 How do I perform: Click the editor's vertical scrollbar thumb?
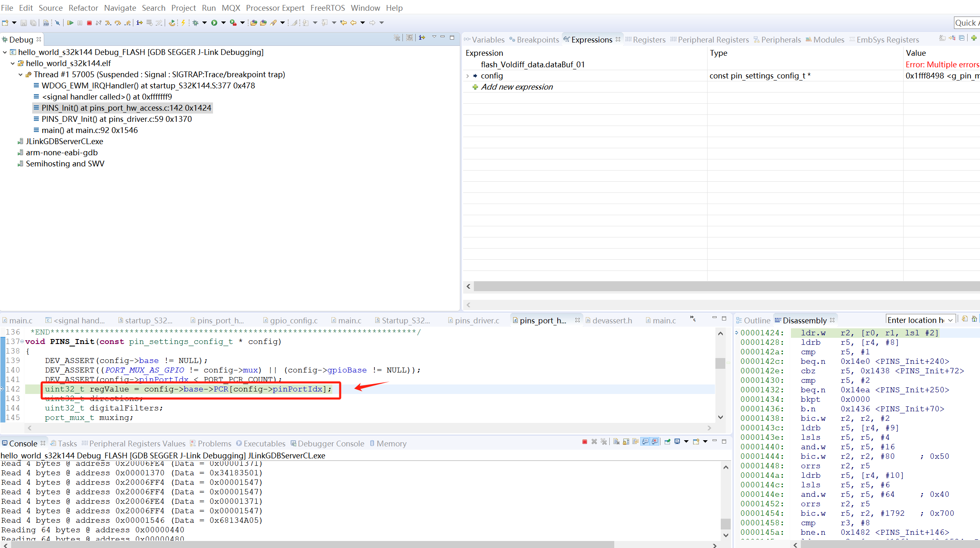(x=720, y=363)
